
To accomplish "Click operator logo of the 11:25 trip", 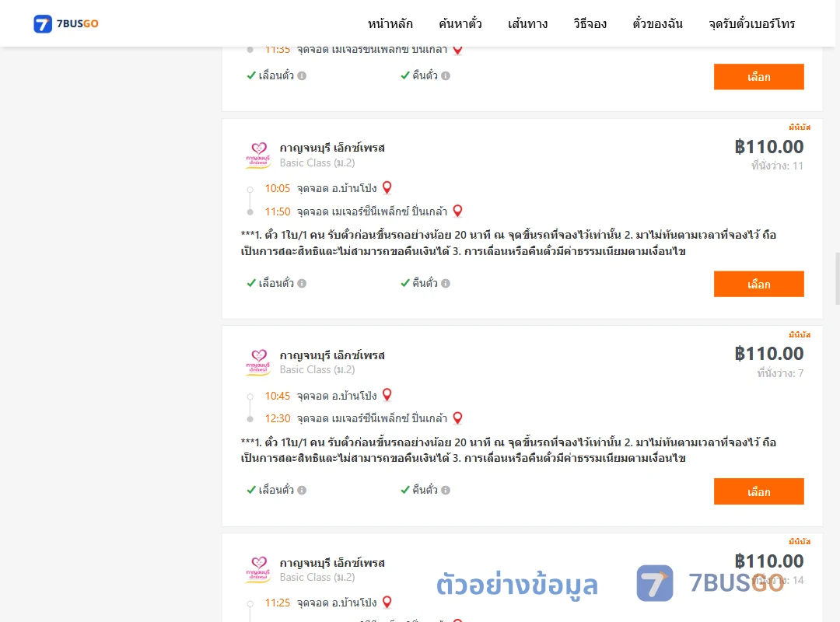I will pyautogui.click(x=258, y=569).
